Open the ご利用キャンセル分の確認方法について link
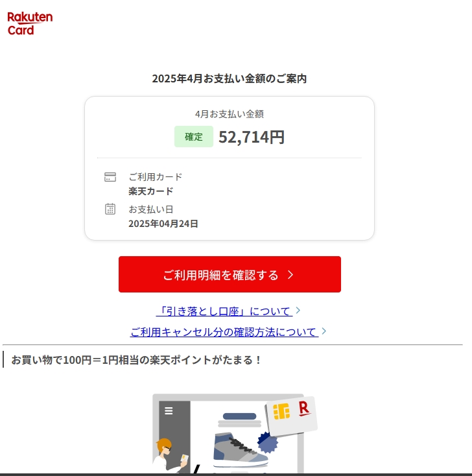This screenshot has height=476, width=472. [x=224, y=332]
